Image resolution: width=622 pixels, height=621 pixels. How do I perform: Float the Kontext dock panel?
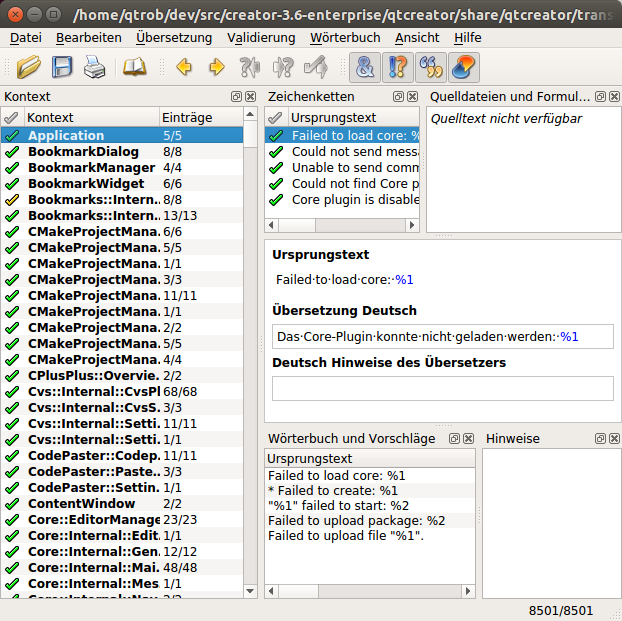(236, 97)
